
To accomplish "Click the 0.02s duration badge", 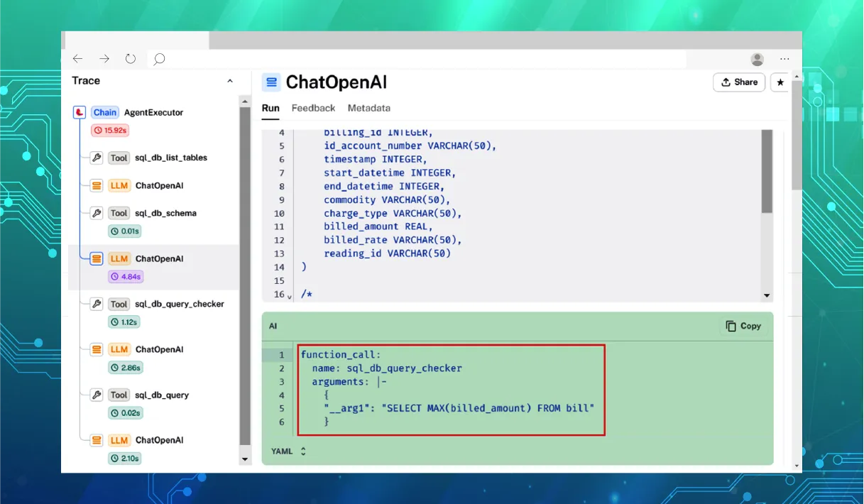I will [x=125, y=412].
